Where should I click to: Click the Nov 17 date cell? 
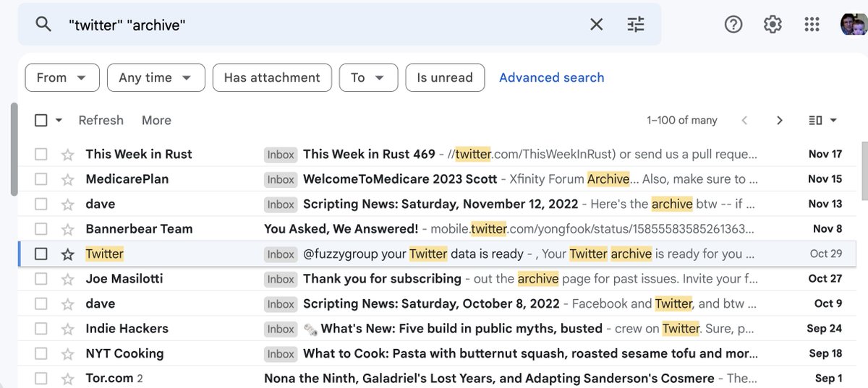tap(825, 154)
